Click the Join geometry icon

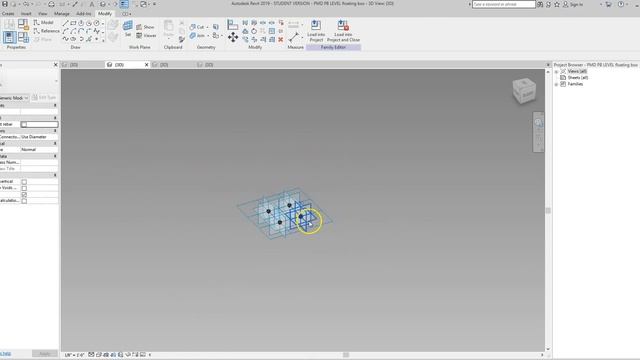click(193, 36)
